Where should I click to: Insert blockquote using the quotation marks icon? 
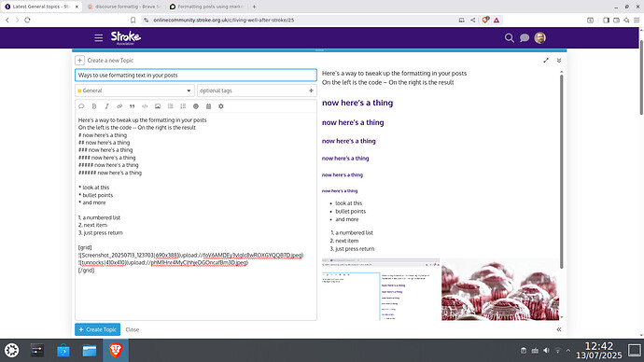coord(133,106)
